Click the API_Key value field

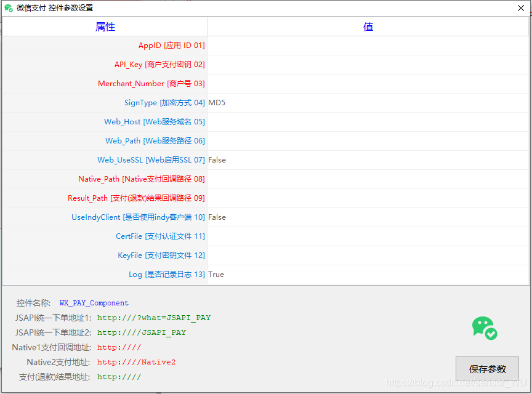click(x=368, y=65)
